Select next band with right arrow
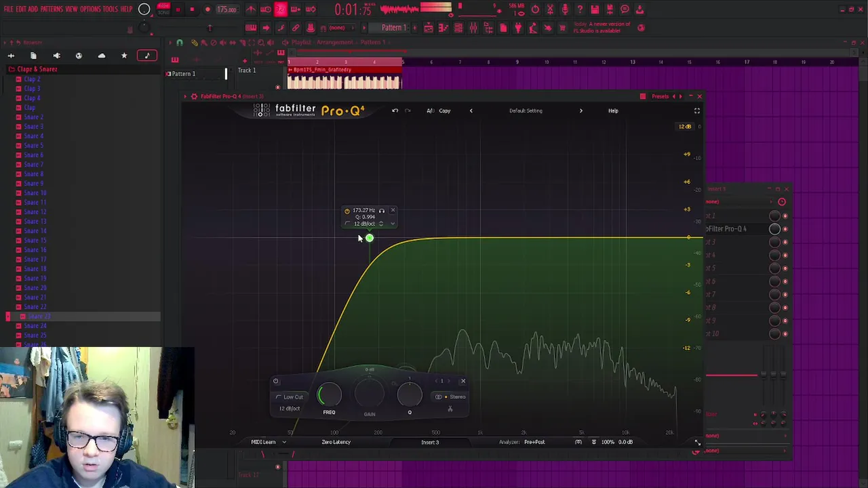This screenshot has height=488, width=868. point(450,381)
